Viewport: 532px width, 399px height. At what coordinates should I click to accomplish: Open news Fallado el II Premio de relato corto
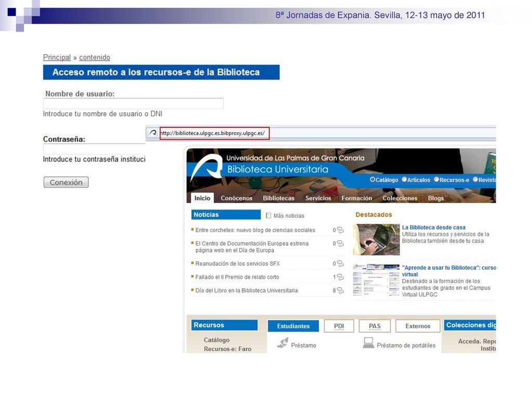tap(237, 277)
